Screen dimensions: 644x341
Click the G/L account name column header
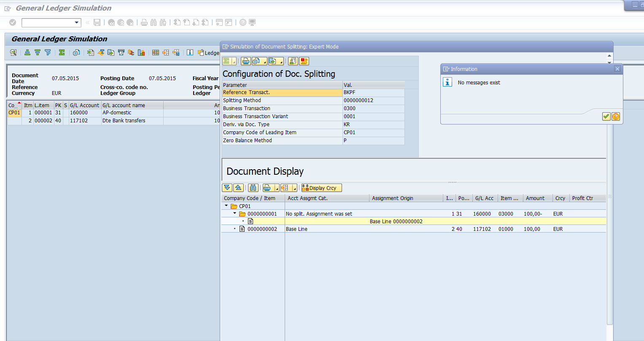tap(132, 105)
